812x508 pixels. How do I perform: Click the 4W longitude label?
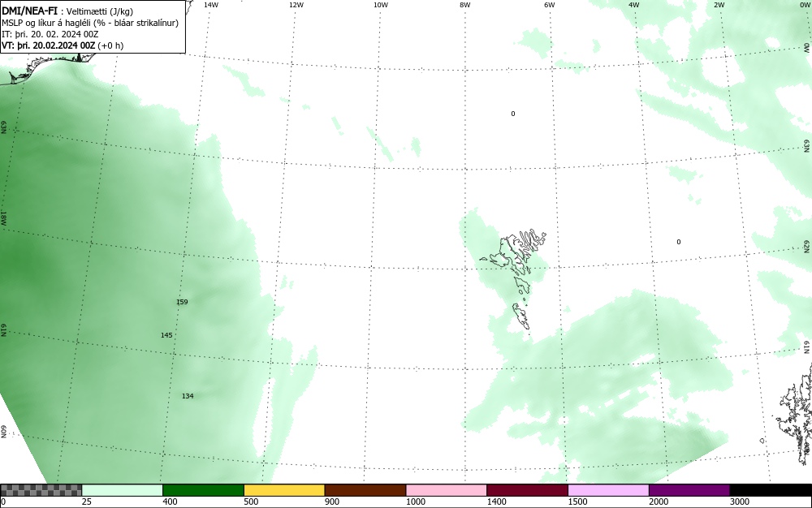point(634,5)
